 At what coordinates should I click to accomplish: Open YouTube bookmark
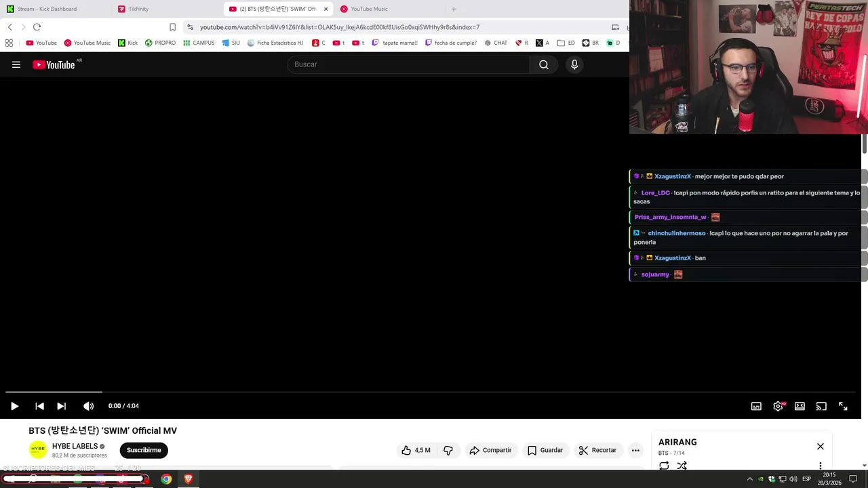(x=41, y=43)
